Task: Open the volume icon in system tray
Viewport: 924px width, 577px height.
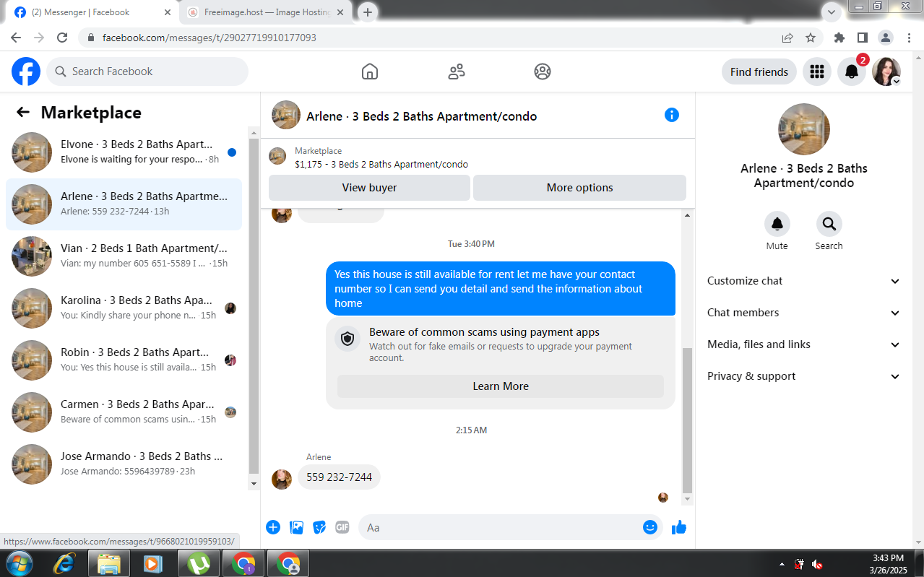Action: pos(817,564)
